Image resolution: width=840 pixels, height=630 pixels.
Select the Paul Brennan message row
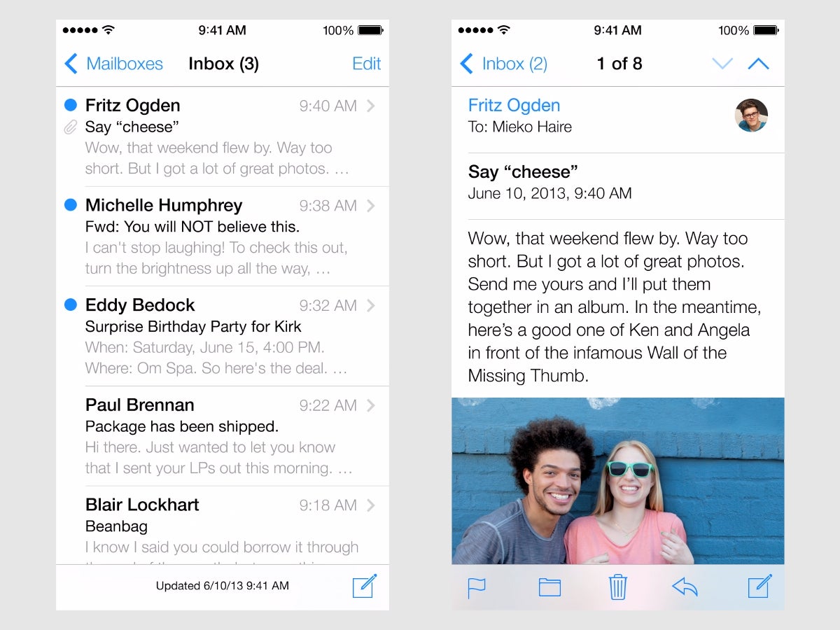click(223, 436)
